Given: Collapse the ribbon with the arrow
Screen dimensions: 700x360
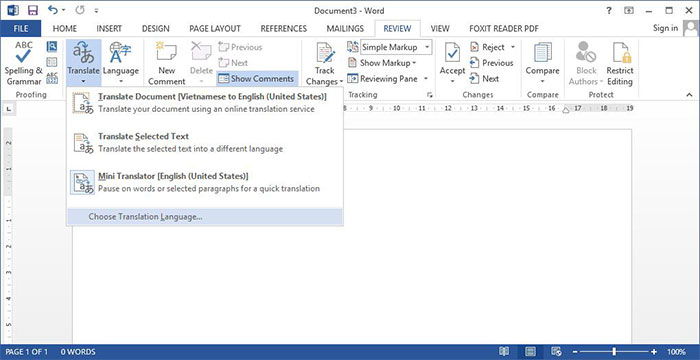Looking at the screenshot, I should (x=689, y=95).
